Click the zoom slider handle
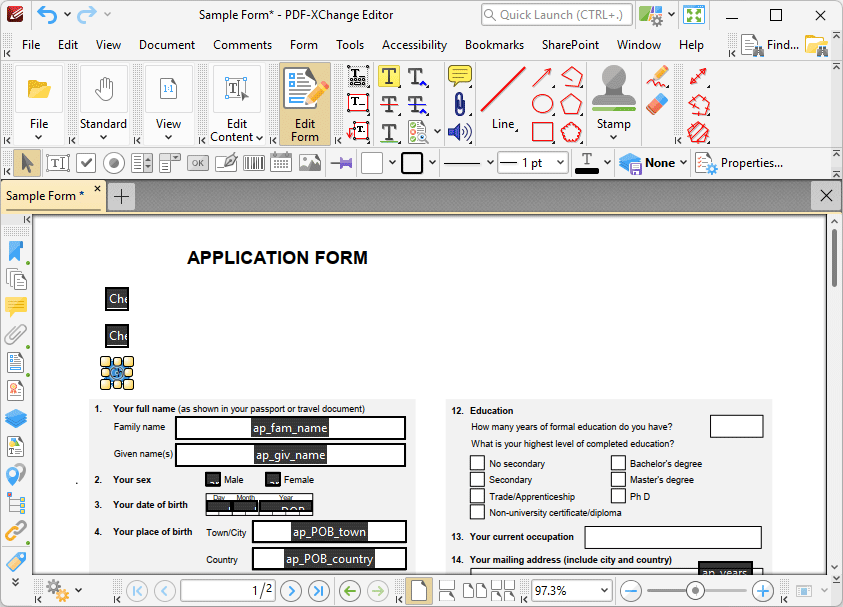This screenshot has height=607, width=843. tap(695, 591)
